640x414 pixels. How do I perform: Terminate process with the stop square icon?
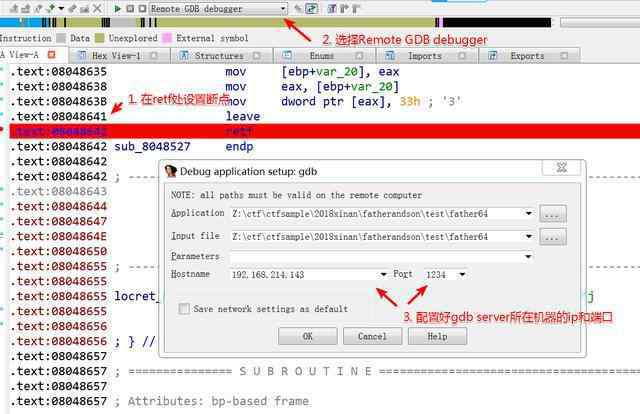[x=142, y=8]
